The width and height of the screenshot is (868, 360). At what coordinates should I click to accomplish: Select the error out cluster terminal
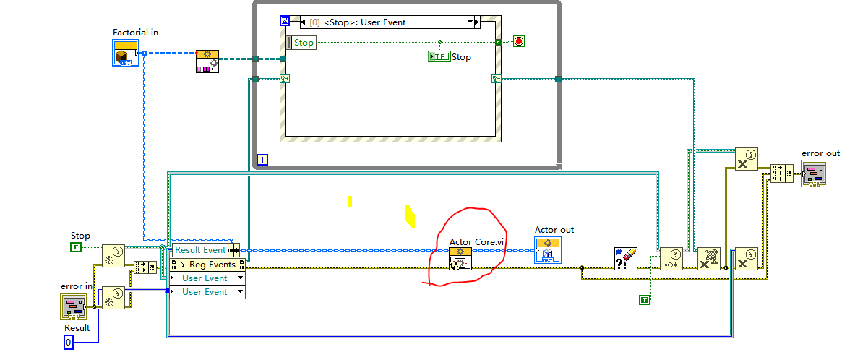[815, 173]
